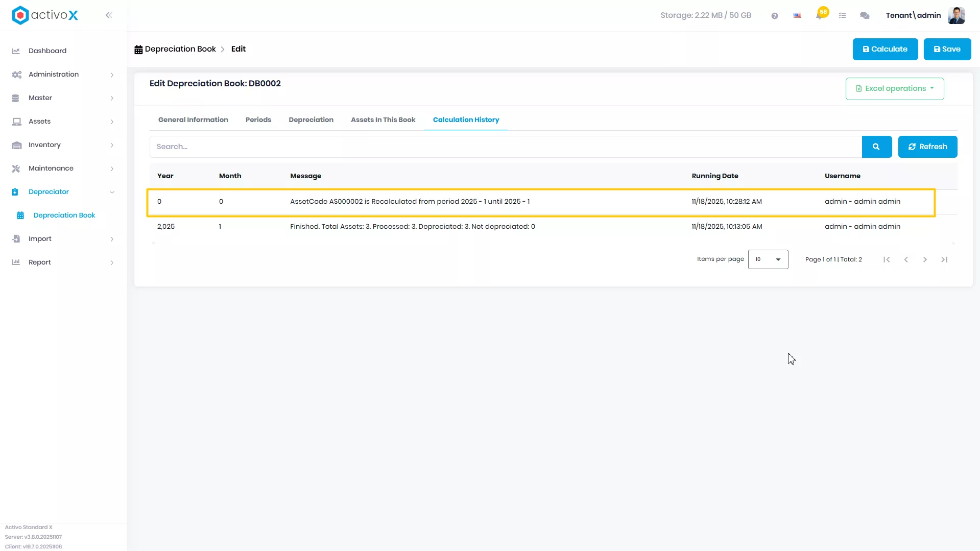The image size is (980, 551).
Task: Expand the Master menu chevron
Action: [x=112, y=99]
